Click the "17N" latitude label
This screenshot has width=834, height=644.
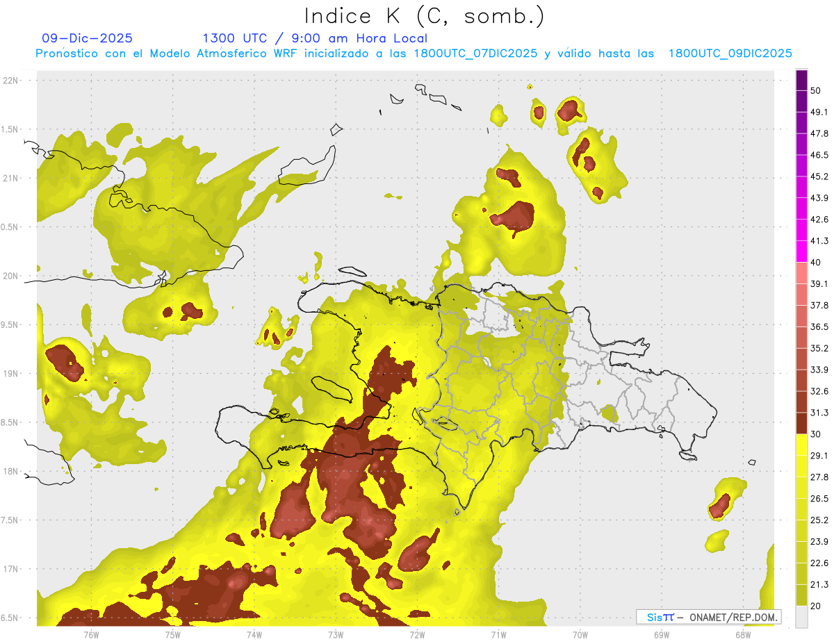coord(11,569)
